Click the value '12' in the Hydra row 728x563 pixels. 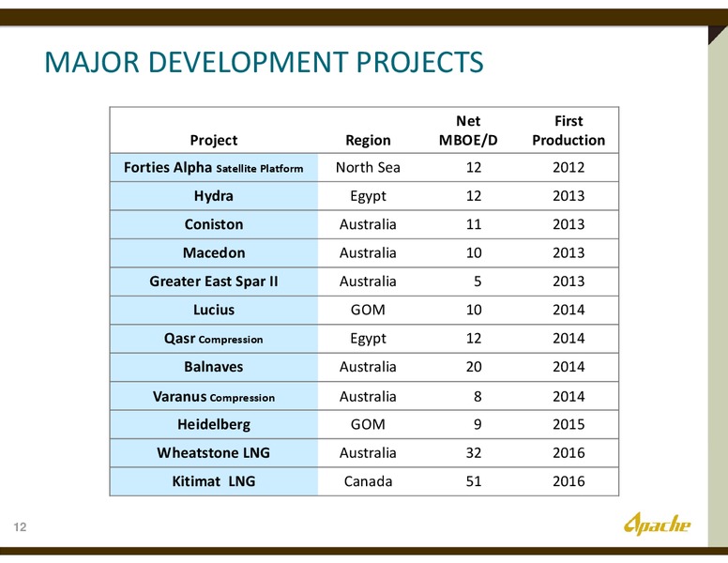click(x=474, y=195)
